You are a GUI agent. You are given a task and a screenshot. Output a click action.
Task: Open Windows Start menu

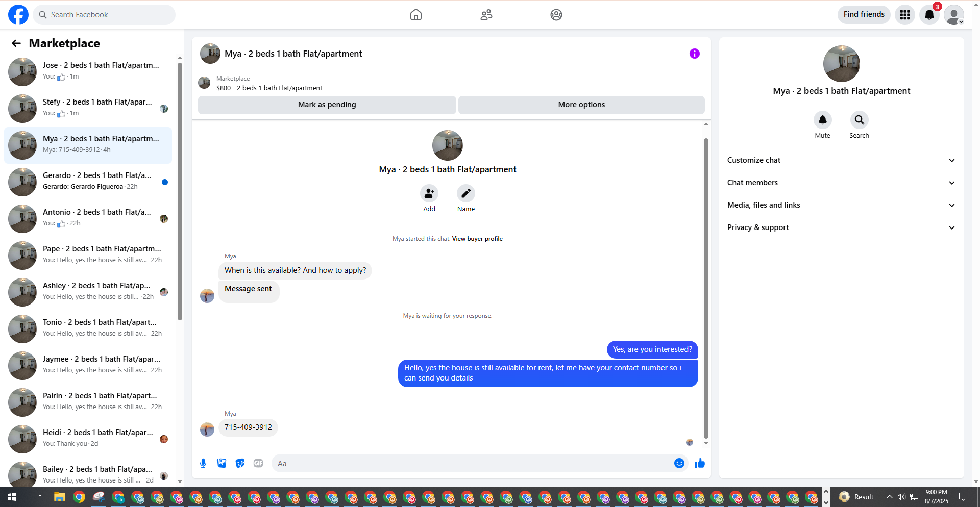tap(12, 497)
